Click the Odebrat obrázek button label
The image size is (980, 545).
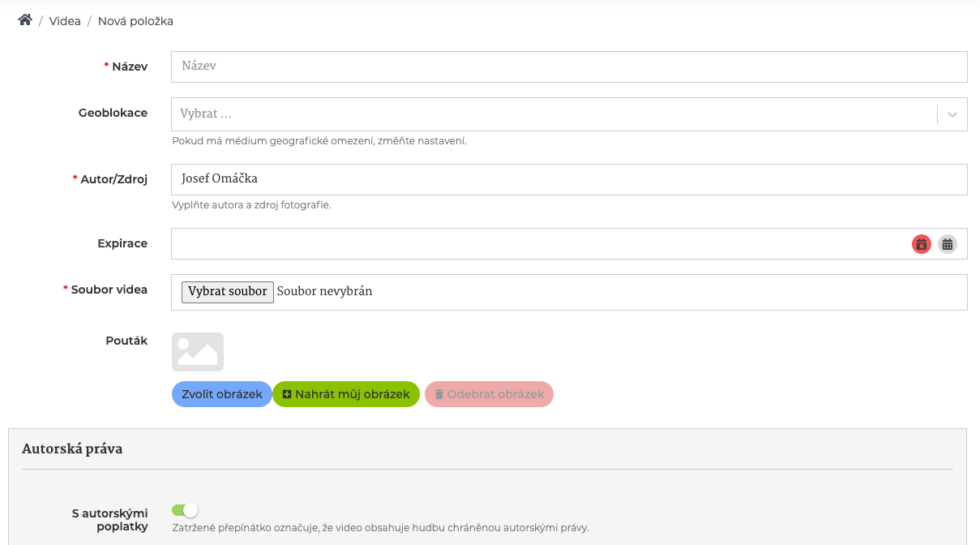pos(495,394)
